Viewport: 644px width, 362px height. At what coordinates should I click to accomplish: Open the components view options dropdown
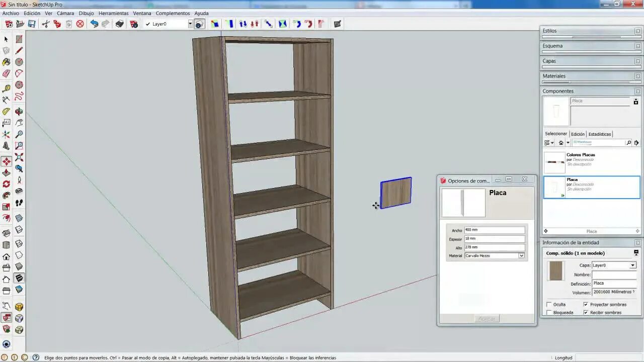(549, 143)
